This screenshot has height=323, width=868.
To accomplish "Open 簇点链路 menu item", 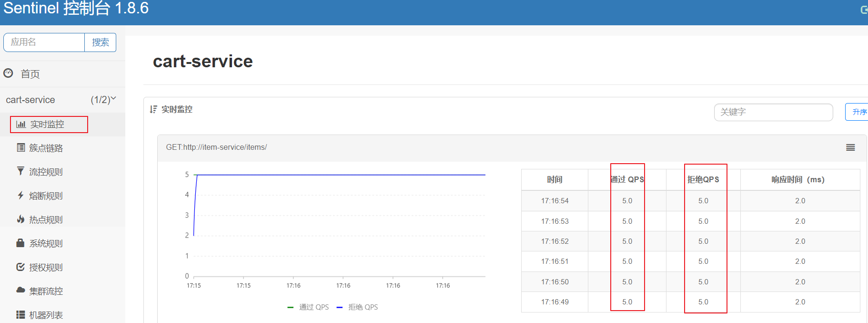I will (46, 148).
